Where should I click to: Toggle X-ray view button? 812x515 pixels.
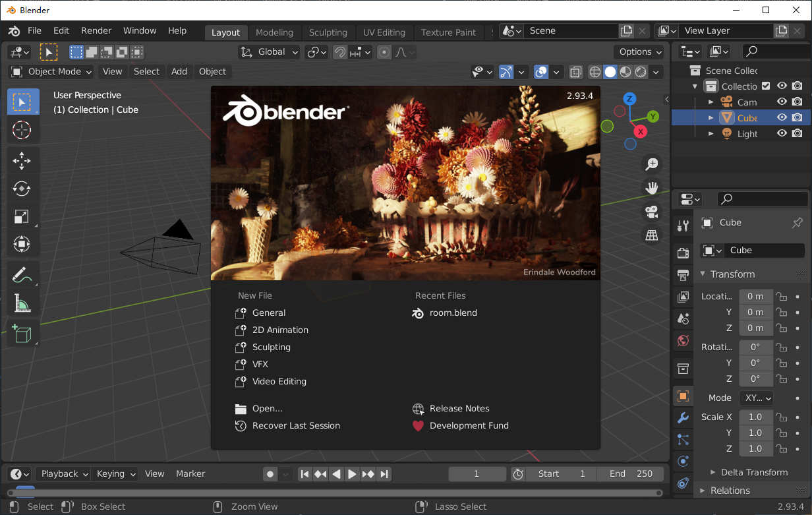[x=575, y=72]
